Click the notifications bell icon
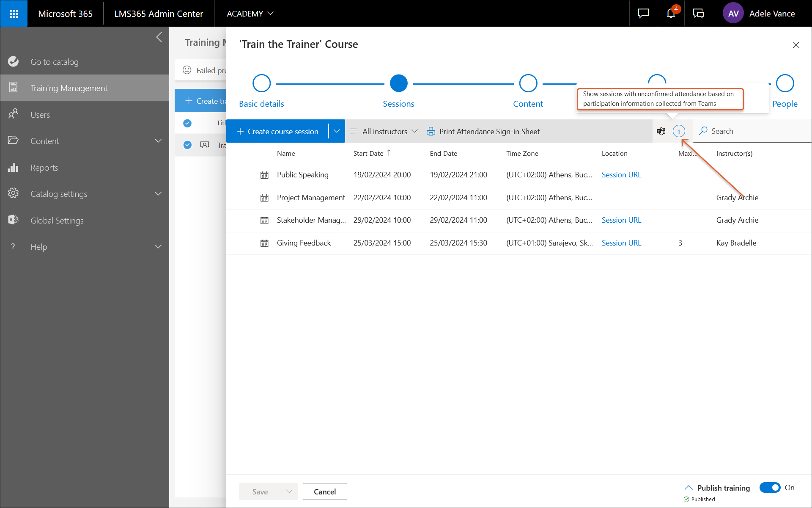The image size is (812, 508). tap(671, 14)
